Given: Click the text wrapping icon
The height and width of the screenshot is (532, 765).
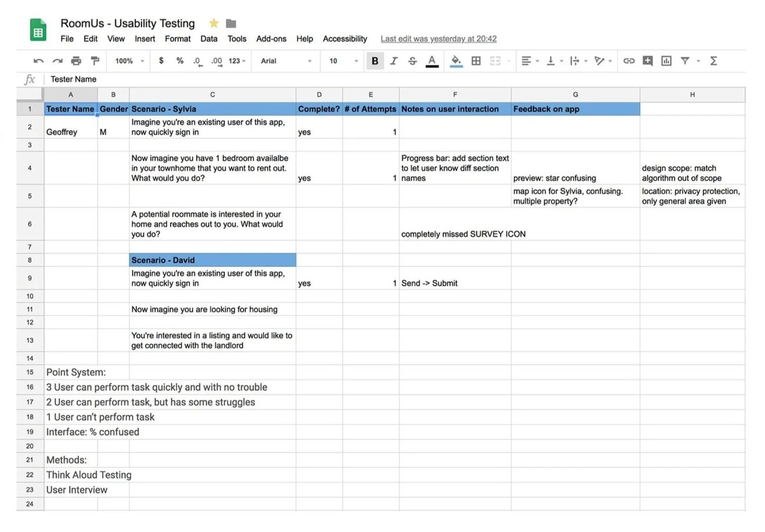Looking at the screenshot, I should click(575, 61).
